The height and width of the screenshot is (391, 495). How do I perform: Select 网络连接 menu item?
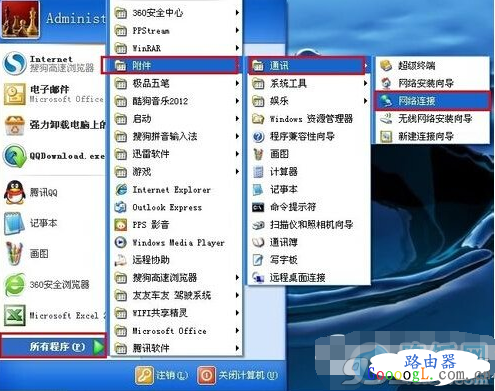click(432, 101)
